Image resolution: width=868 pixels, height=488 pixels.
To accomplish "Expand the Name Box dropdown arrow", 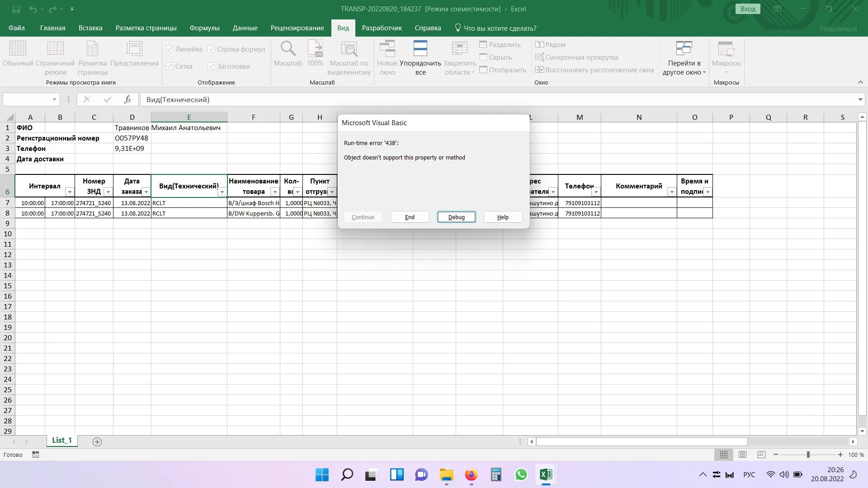I will click(54, 99).
